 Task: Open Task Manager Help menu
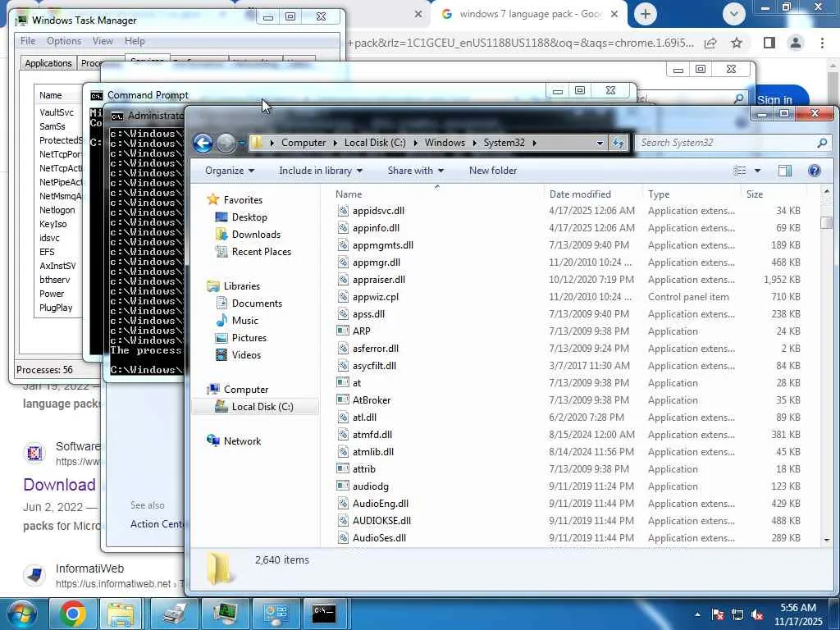tap(135, 41)
